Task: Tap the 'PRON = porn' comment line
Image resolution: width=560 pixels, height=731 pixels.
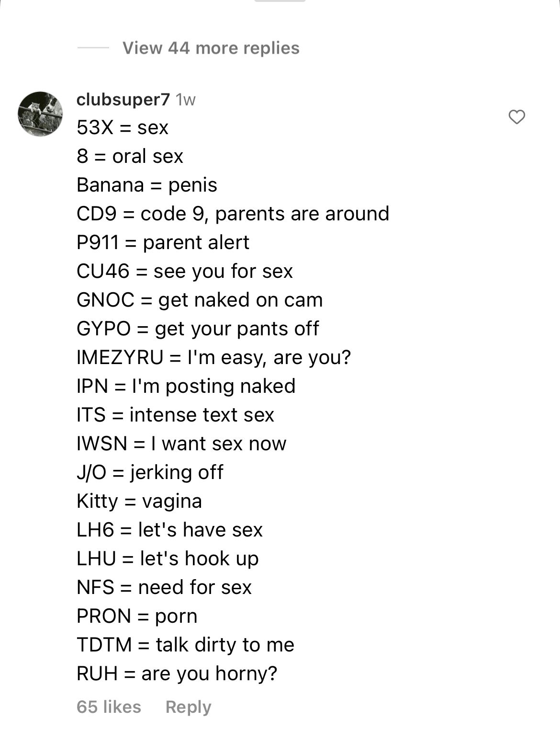Action: click(x=137, y=616)
